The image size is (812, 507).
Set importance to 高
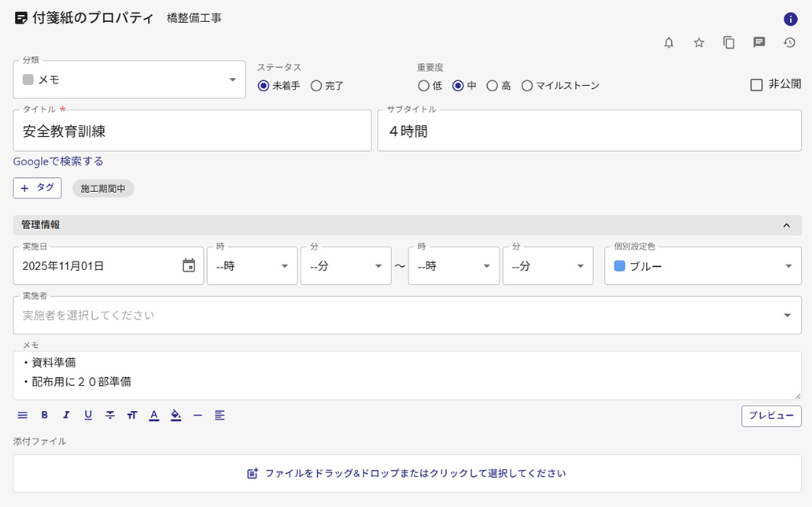tap(492, 86)
